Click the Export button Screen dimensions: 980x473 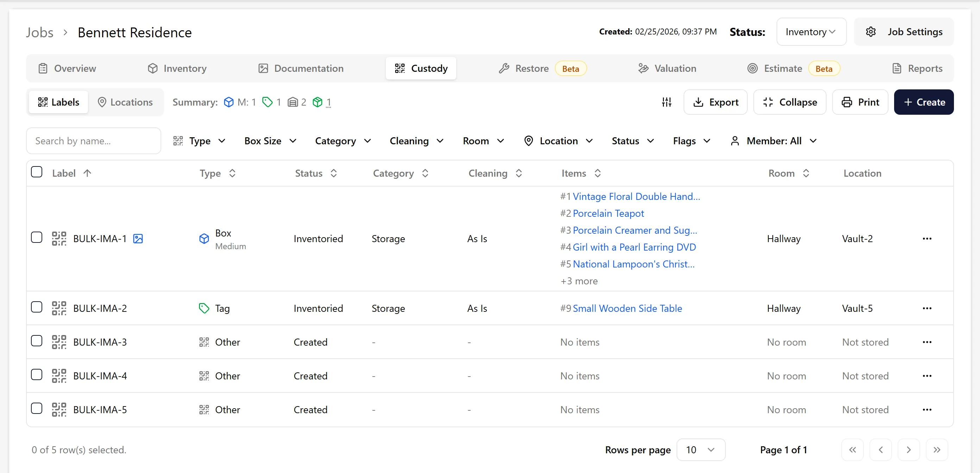[715, 102]
